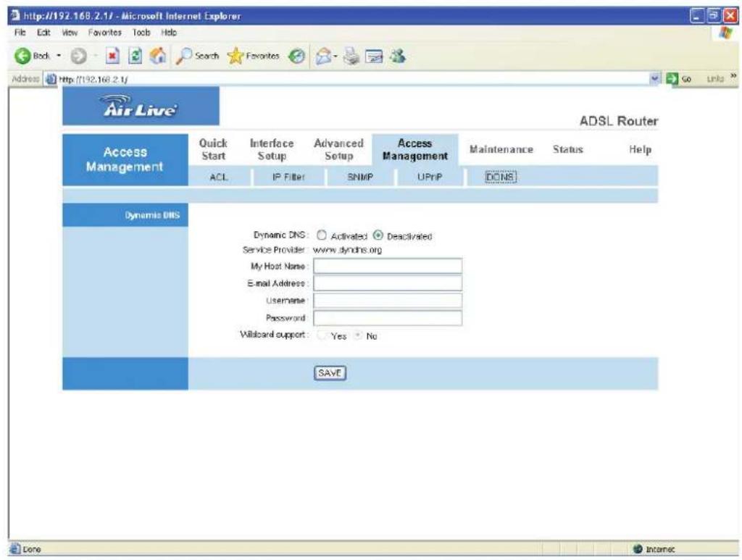Click the Username input field

coord(388,301)
